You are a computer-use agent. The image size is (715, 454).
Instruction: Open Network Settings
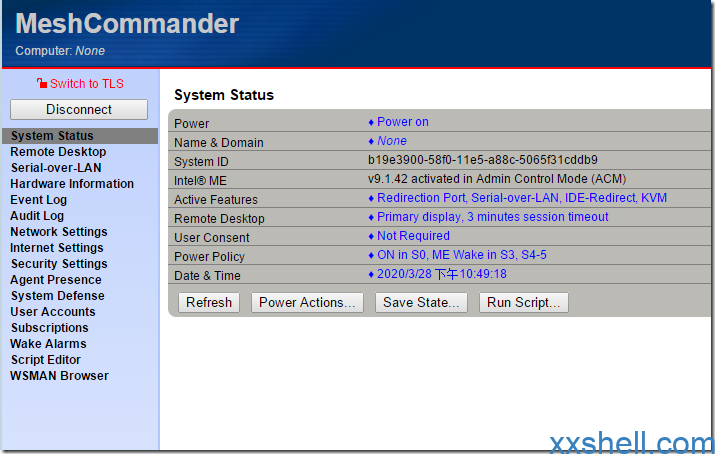59,232
